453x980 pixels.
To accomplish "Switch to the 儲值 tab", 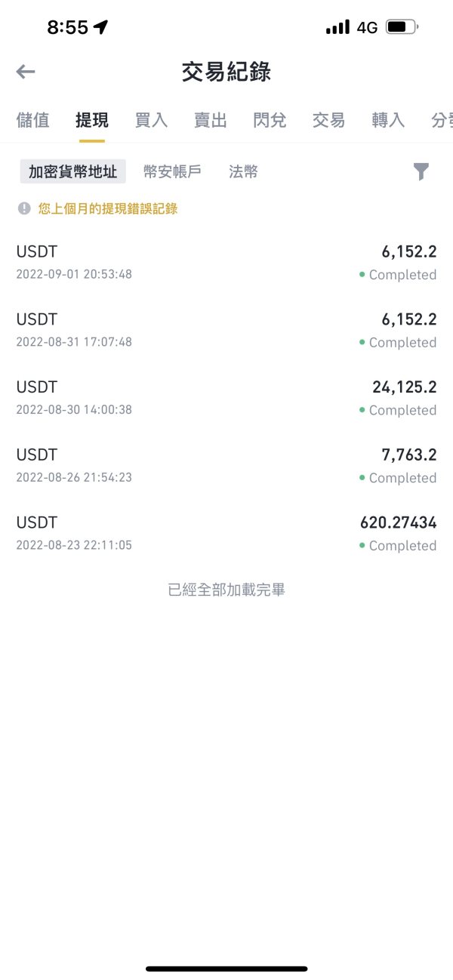I will tap(32, 120).
